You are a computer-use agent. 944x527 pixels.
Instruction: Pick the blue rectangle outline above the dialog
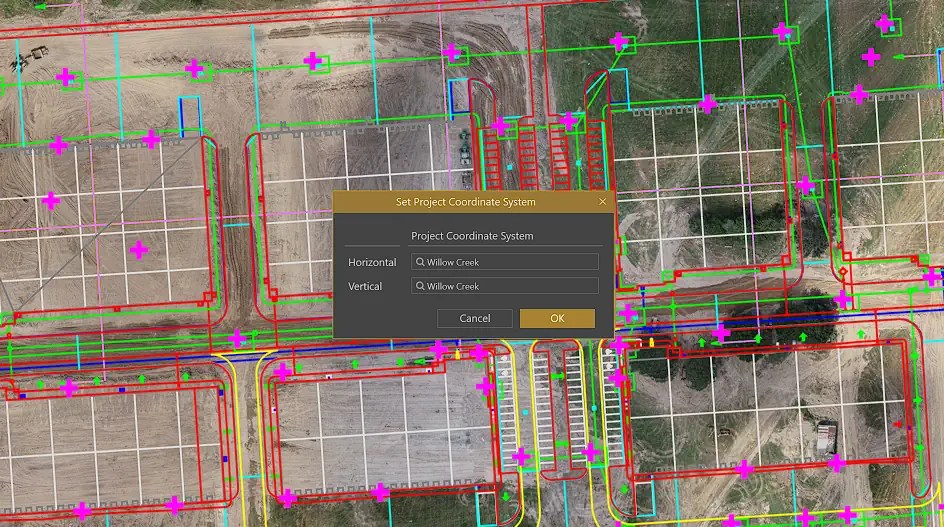point(458,96)
